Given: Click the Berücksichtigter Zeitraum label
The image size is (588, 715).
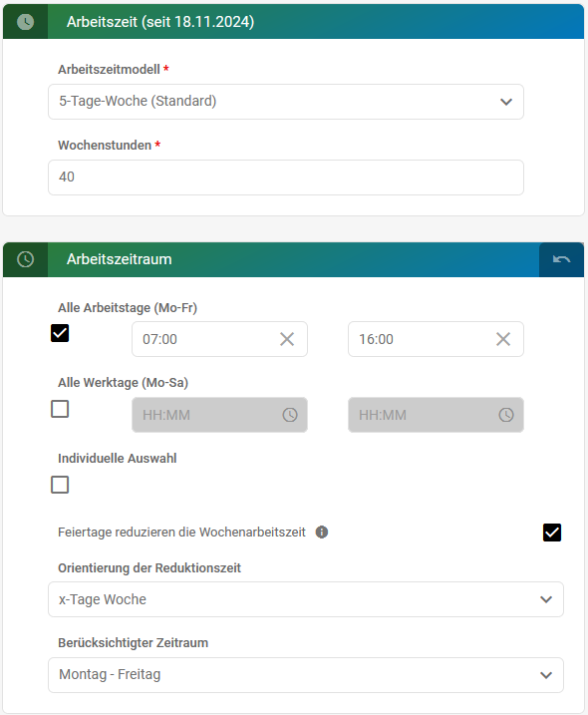Looking at the screenshot, I should coord(134,643).
